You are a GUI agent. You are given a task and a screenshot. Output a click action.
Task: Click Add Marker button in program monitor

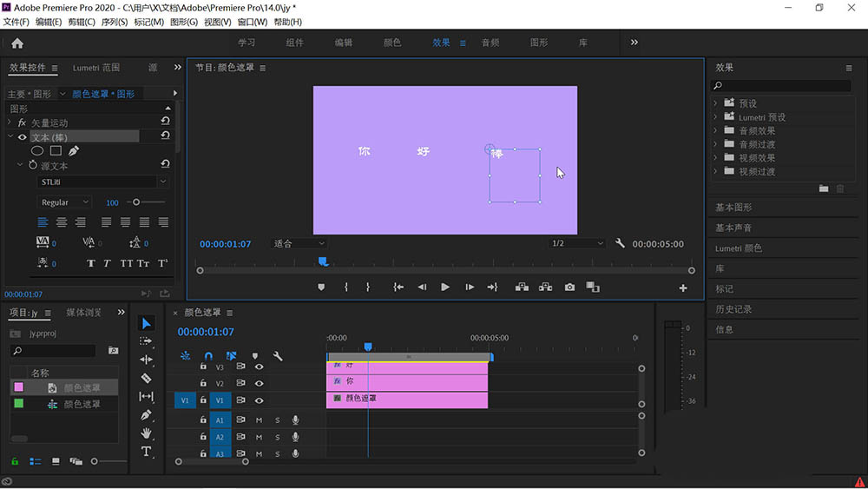point(321,287)
